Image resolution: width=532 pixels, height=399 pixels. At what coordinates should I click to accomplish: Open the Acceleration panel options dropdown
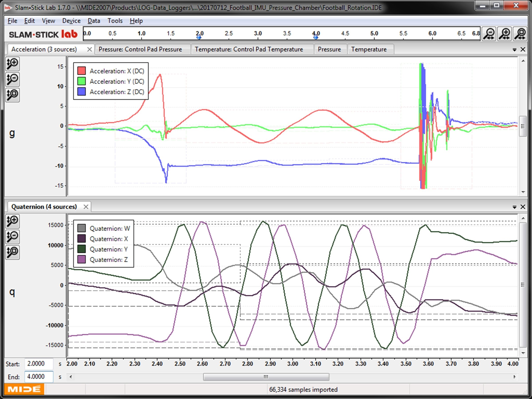515,49
